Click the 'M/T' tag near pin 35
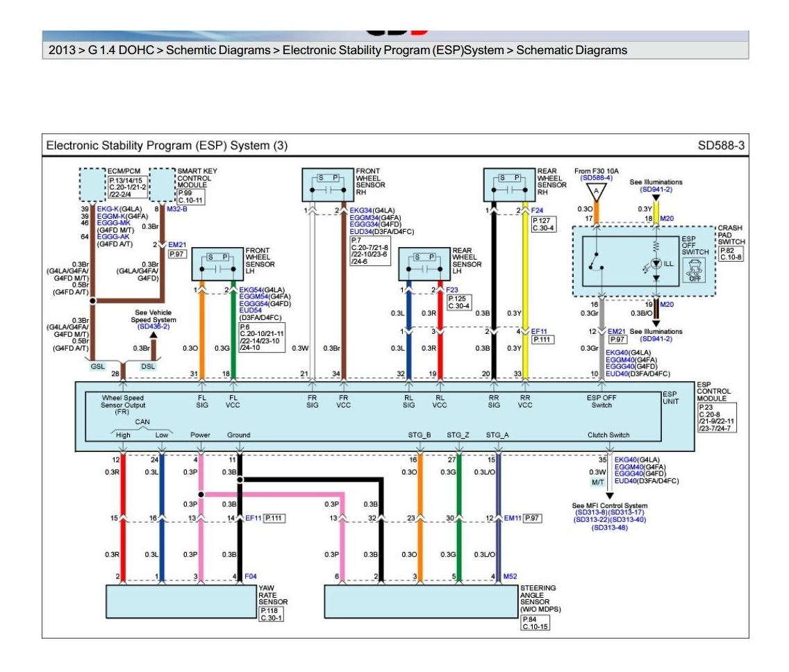The image size is (789, 672). click(x=598, y=482)
